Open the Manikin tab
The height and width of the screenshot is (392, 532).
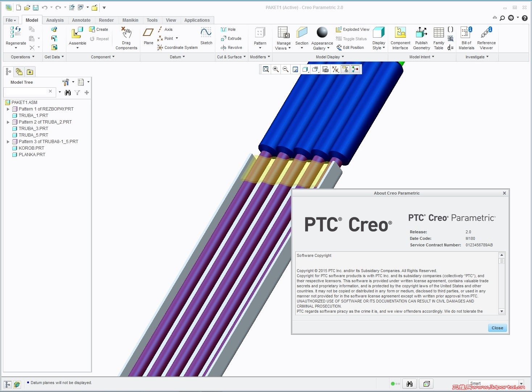[130, 20]
